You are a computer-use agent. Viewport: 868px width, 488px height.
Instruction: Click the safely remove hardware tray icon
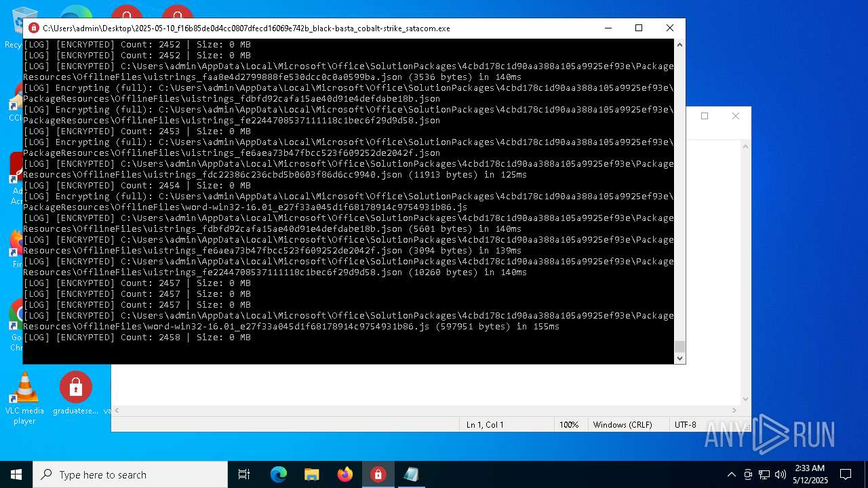[x=748, y=474]
